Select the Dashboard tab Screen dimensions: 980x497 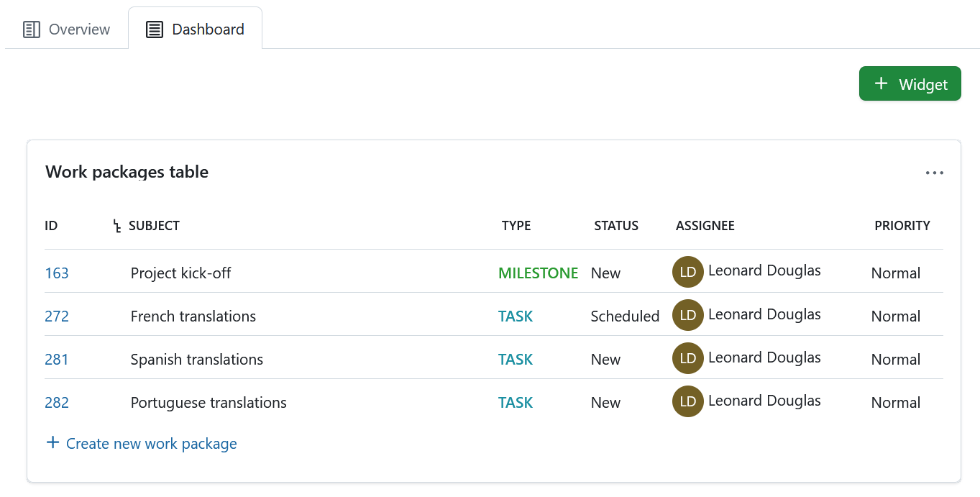pos(195,29)
